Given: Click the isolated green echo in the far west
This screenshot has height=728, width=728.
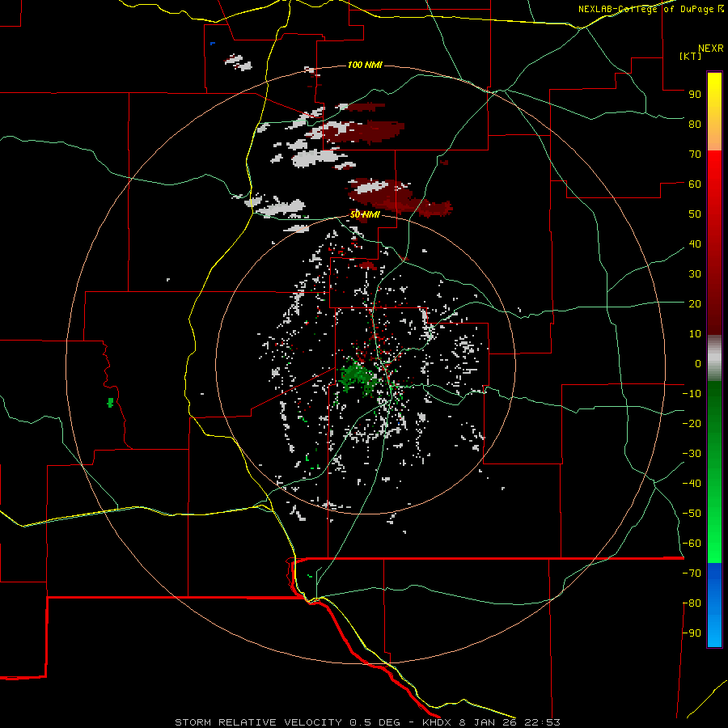Looking at the screenshot, I should click(x=110, y=402).
